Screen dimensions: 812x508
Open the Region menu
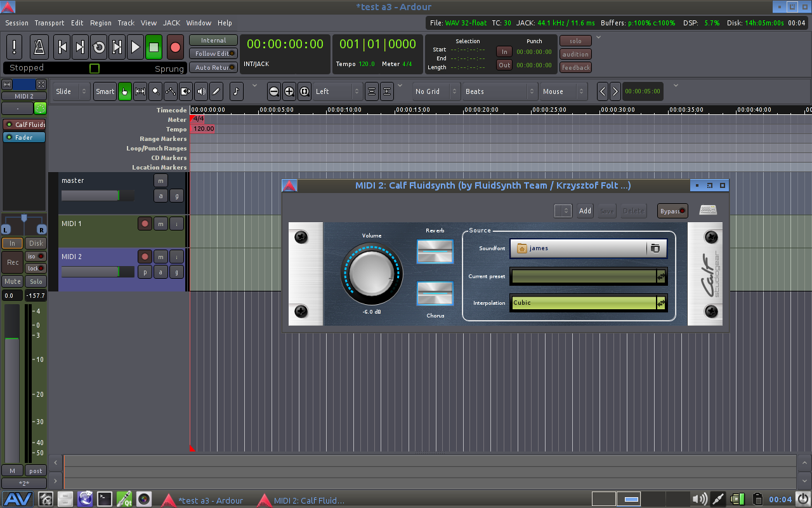point(100,23)
